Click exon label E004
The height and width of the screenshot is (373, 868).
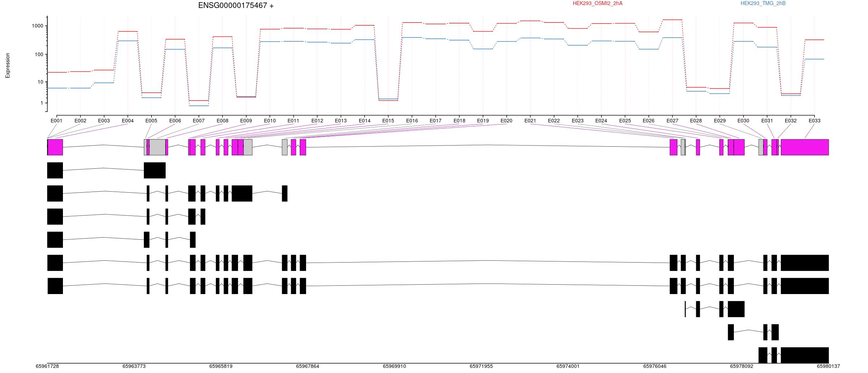[128, 121]
